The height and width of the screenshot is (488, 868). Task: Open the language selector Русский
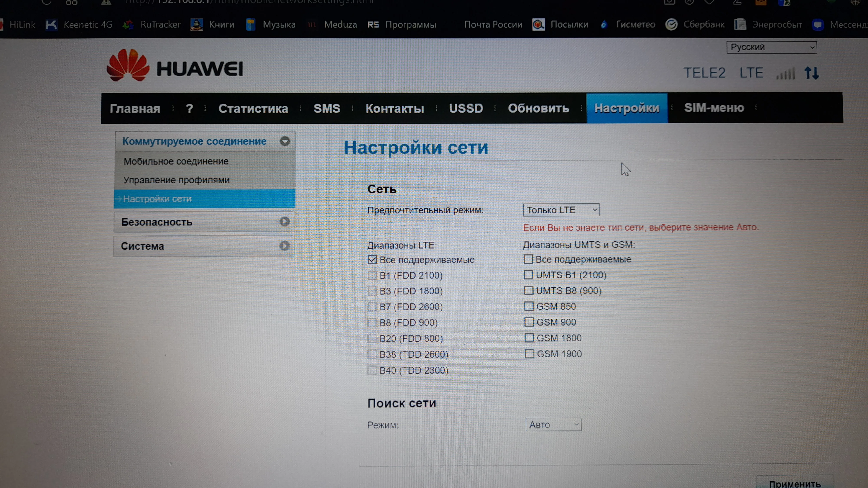point(772,47)
